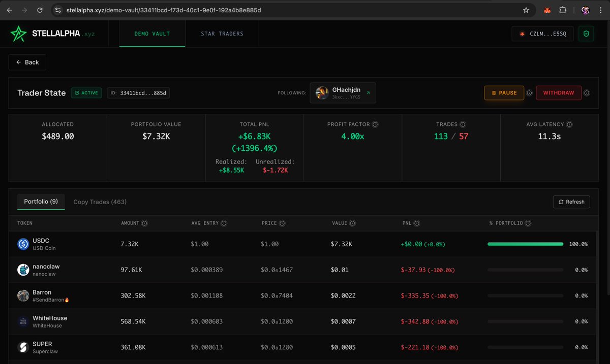Viewport: 610px width, 364px height.
Task: Click the Barron token icon
Action: click(23, 295)
